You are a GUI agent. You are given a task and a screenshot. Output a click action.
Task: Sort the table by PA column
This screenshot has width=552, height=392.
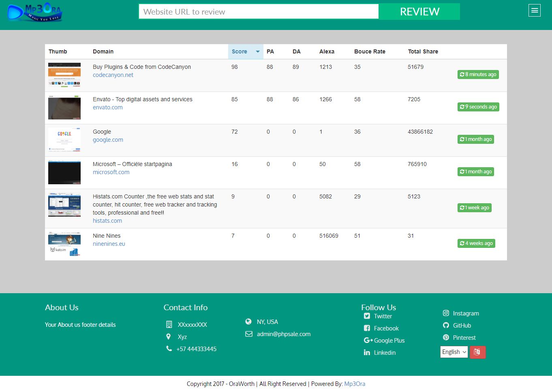click(270, 51)
